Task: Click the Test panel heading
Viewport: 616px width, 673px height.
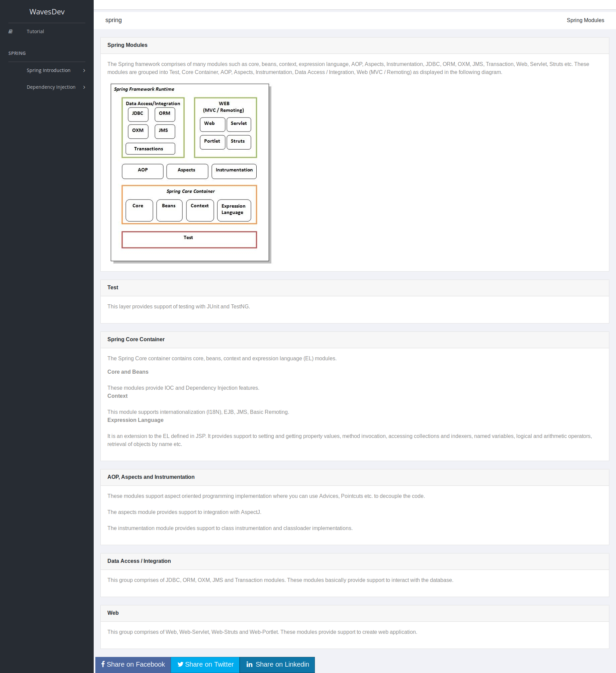Action: pyautogui.click(x=113, y=288)
